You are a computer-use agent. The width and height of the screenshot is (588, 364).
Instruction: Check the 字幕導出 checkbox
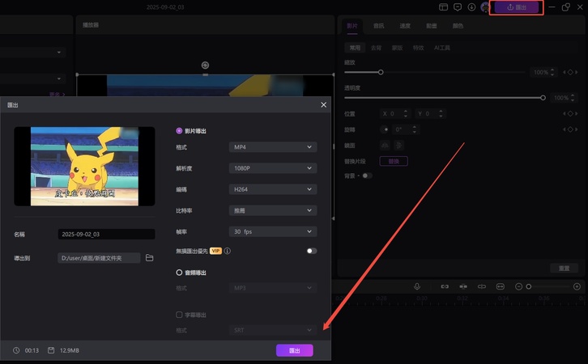click(179, 315)
